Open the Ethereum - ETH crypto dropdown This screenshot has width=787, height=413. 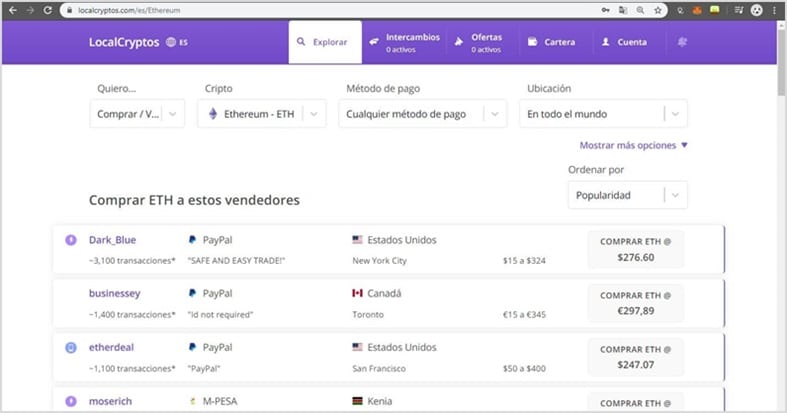[261, 114]
